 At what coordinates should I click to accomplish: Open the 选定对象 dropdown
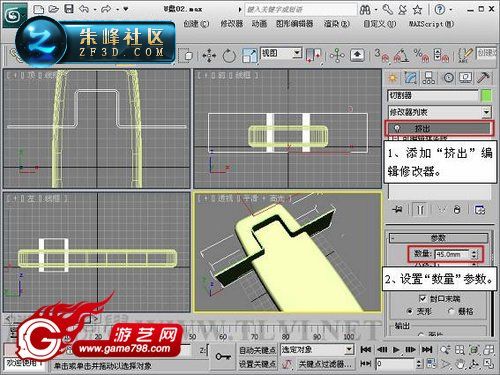click(x=317, y=349)
